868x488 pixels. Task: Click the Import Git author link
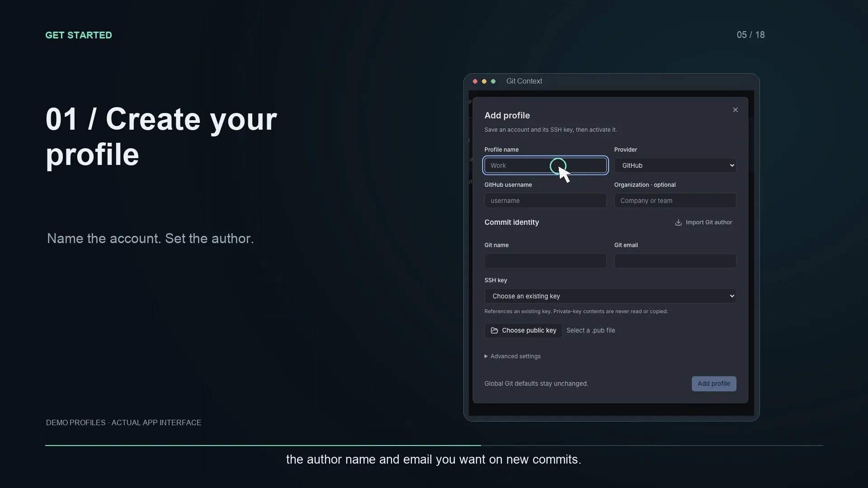703,222
